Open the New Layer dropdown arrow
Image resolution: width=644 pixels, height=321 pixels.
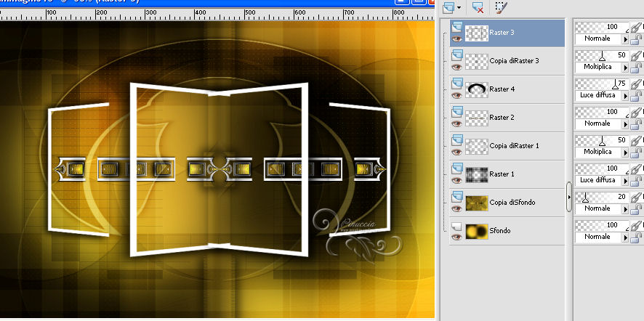pyautogui.click(x=459, y=7)
